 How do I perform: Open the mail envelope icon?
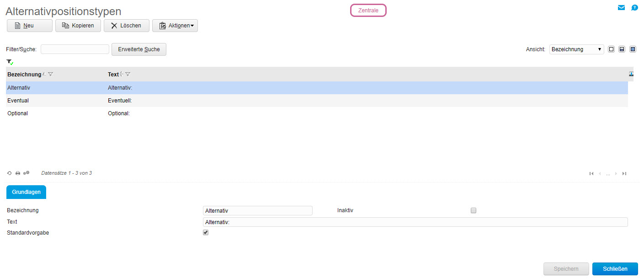[621, 7]
